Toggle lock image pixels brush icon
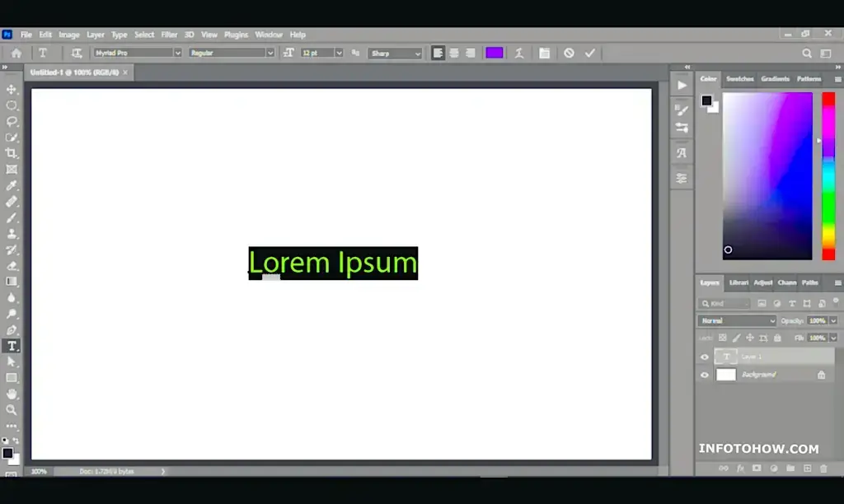The height and width of the screenshot is (504, 844). (x=736, y=338)
